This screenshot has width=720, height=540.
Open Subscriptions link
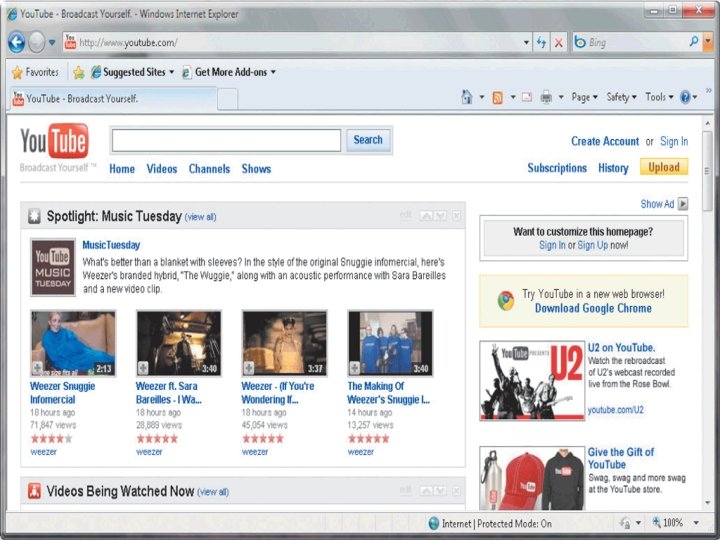(557, 168)
